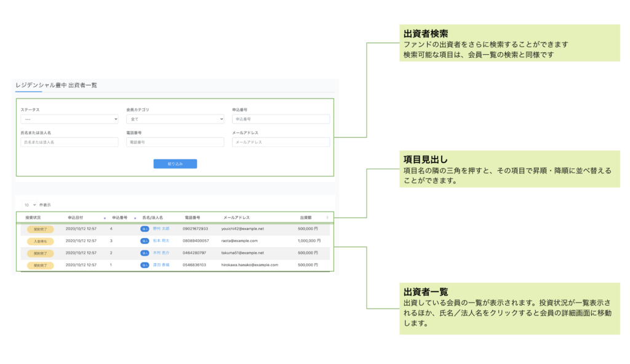Select the 電話番号 search field
The height and width of the screenshot is (364, 630).
coord(175,142)
